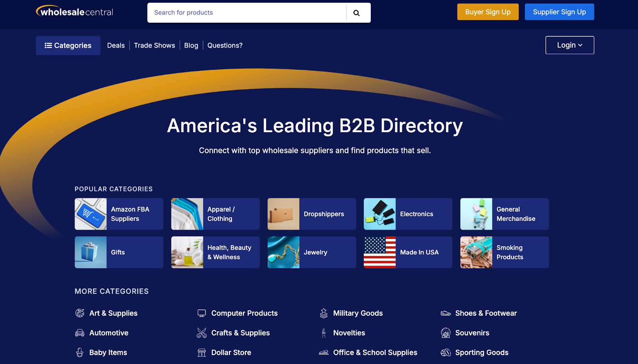Click the Buyer Sign Up button

tap(487, 12)
